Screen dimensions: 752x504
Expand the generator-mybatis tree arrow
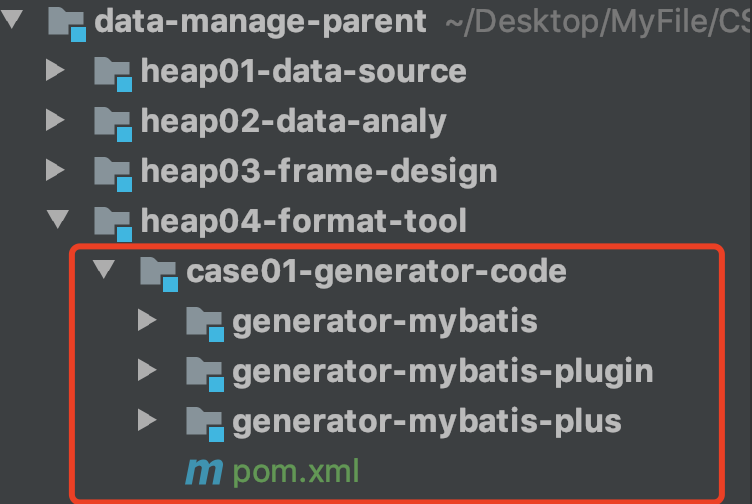(x=147, y=319)
